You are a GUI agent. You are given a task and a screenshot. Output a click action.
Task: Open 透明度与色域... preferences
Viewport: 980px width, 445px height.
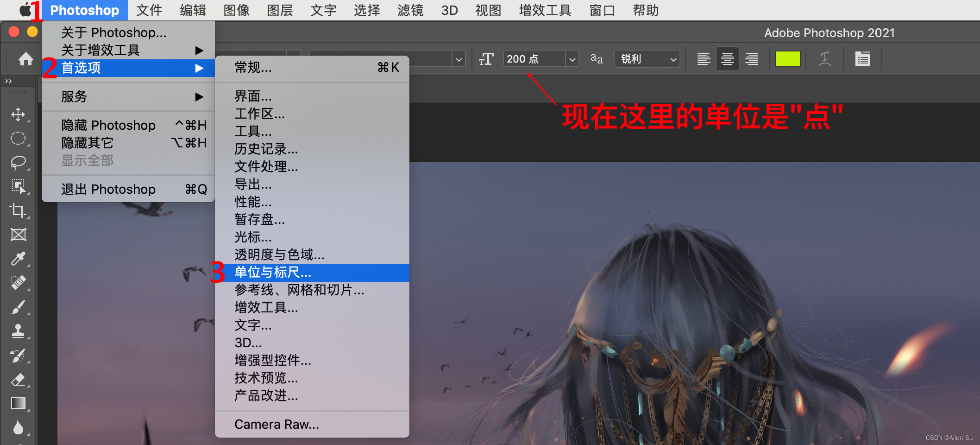coord(312,254)
